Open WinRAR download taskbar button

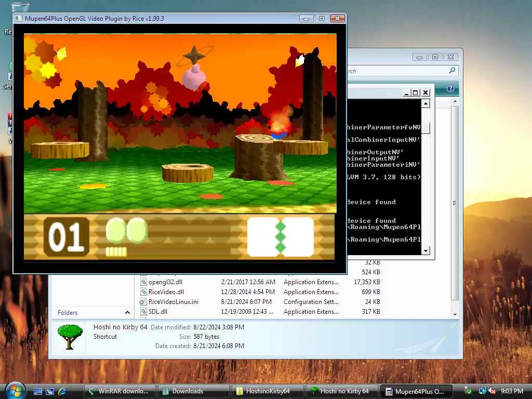coord(119,391)
